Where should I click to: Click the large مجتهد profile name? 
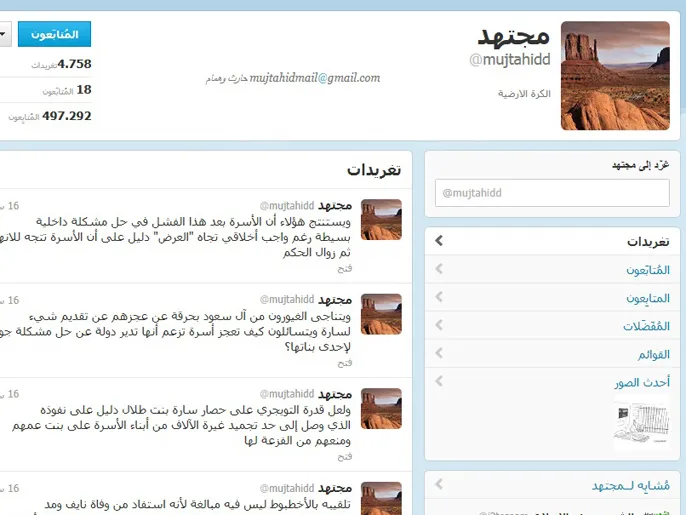tap(513, 36)
